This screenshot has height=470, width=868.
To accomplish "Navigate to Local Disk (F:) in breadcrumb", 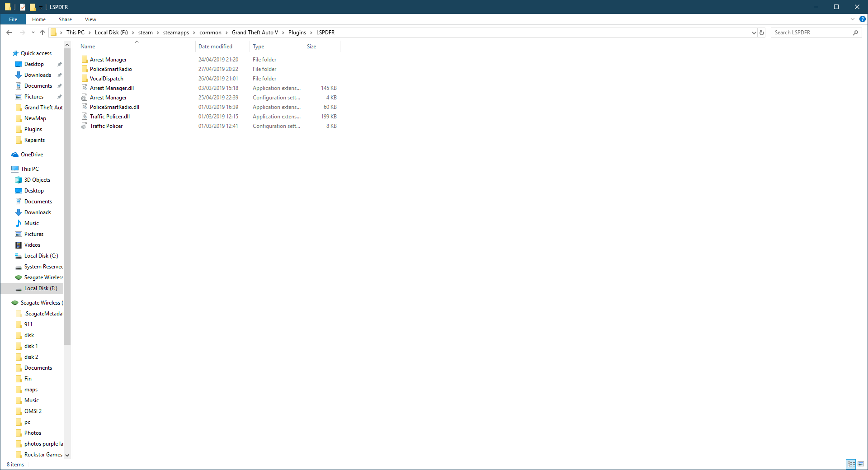I will coord(111,33).
